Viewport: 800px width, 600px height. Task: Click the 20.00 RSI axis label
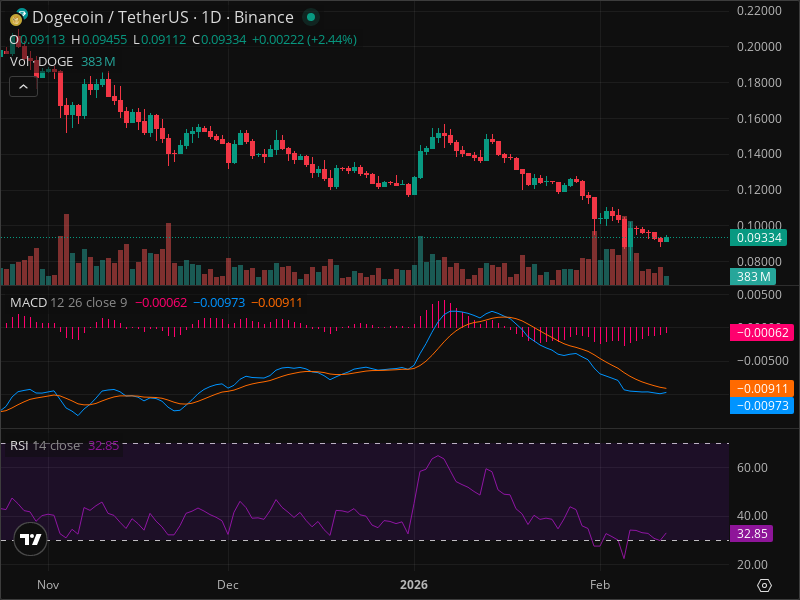click(x=752, y=565)
